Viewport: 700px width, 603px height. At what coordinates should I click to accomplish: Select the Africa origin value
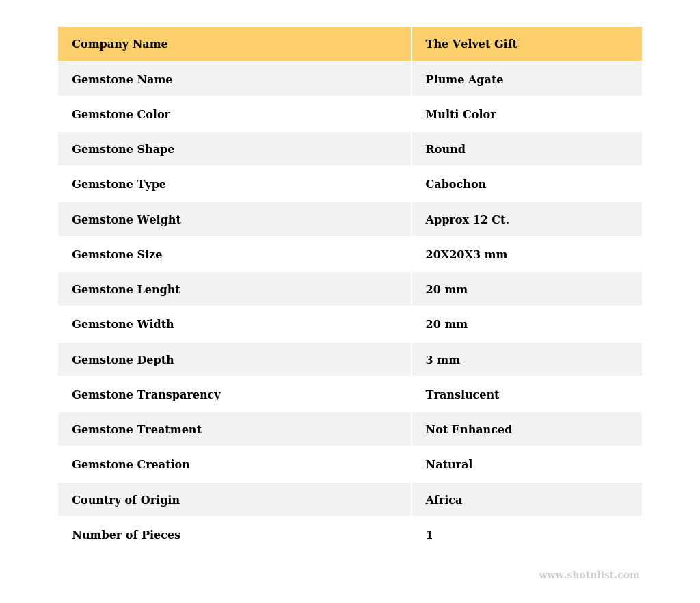tap(444, 500)
